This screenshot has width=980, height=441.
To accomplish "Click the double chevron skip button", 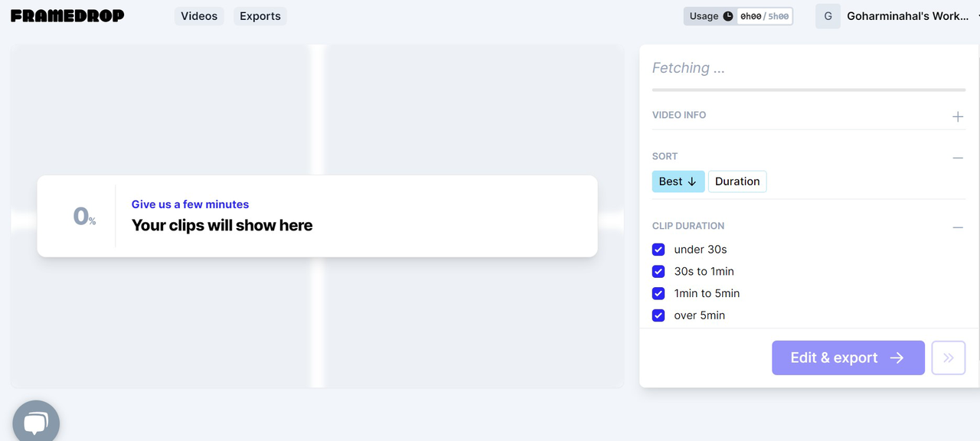I will pyautogui.click(x=948, y=358).
